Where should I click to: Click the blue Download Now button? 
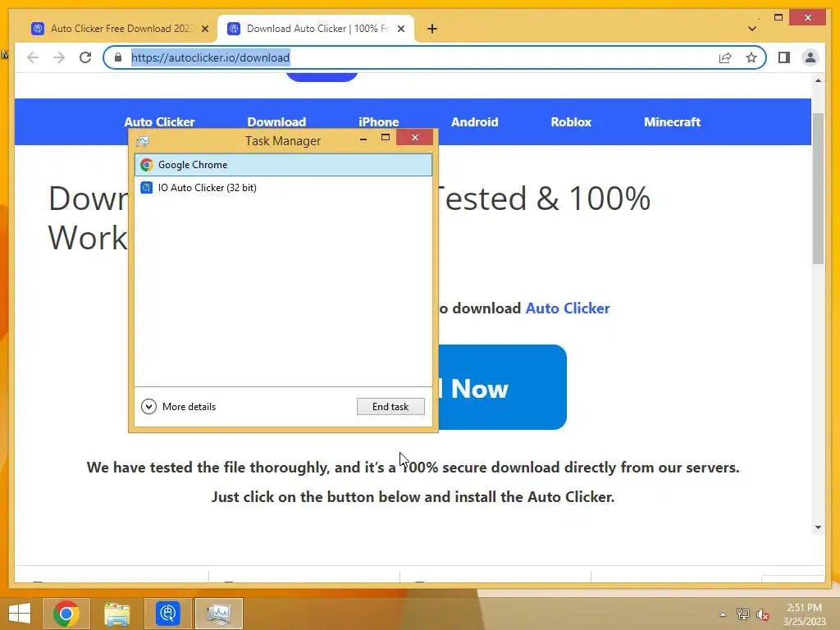[503, 387]
